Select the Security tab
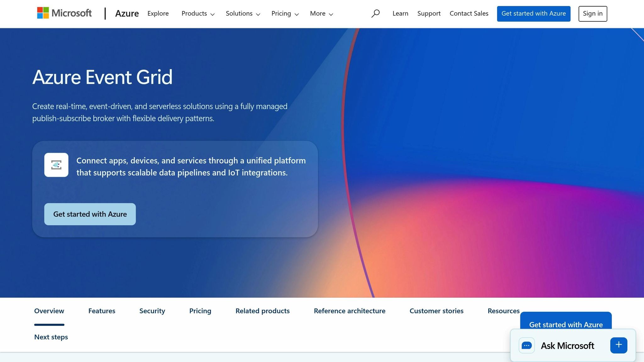 click(152, 311)
